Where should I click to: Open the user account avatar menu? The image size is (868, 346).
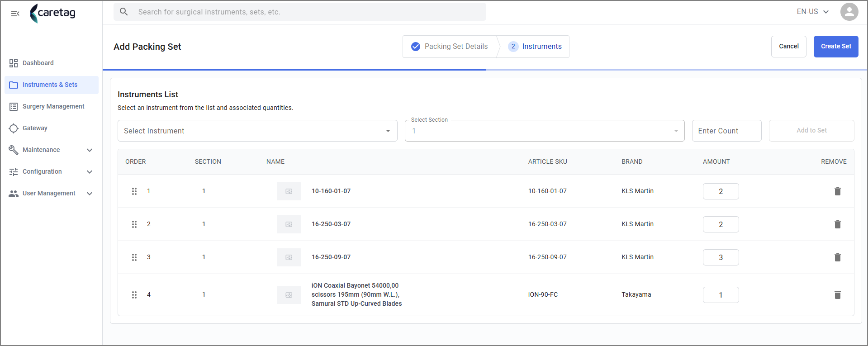pyautogui.click(x=849, y=12)
